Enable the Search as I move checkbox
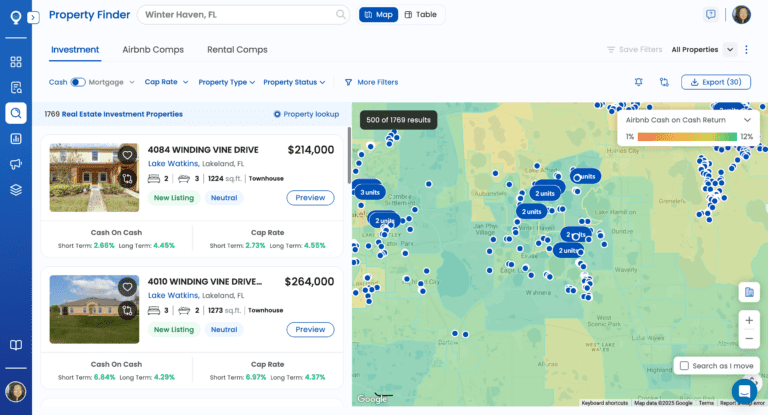 click(x=684, y=366)
